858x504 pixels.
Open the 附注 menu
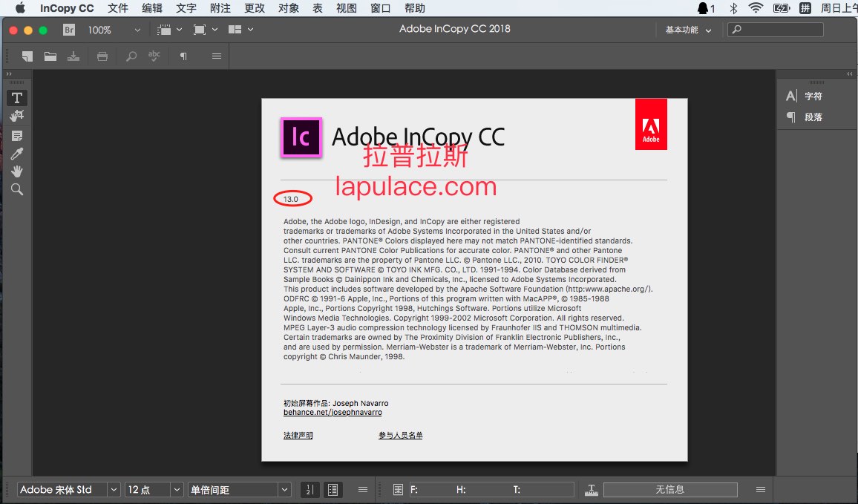pos(220,8)
